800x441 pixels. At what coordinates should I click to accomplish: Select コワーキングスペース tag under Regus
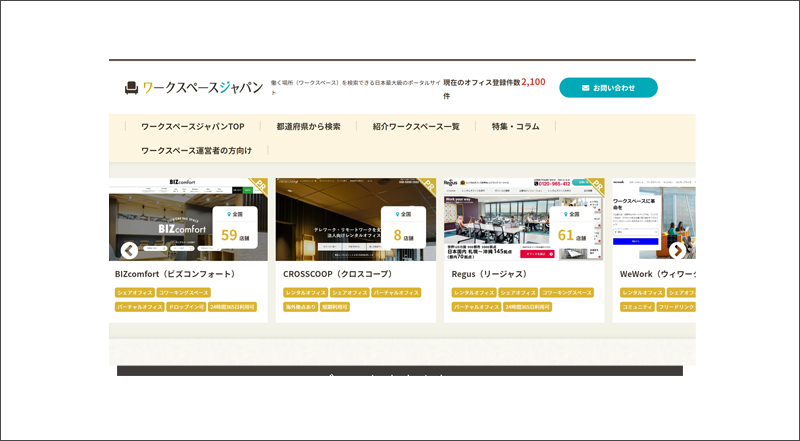click(x=567, y=292)
